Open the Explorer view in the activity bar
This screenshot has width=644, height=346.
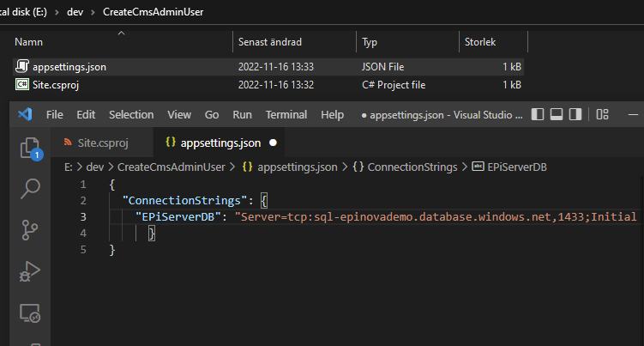(x=31, y=148)
